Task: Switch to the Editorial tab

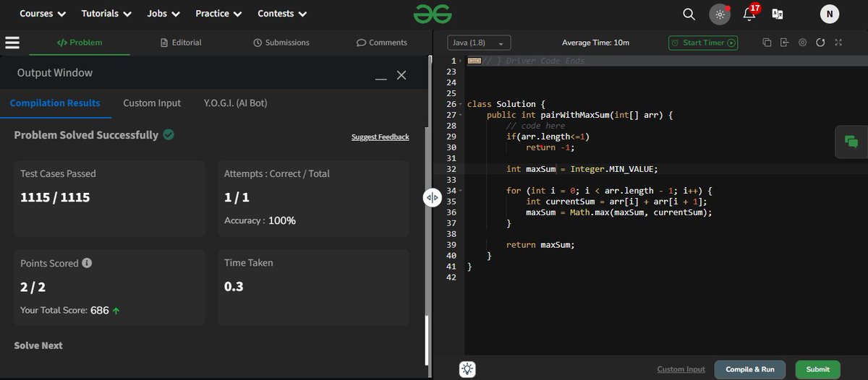Action: (x=181, y=43)
